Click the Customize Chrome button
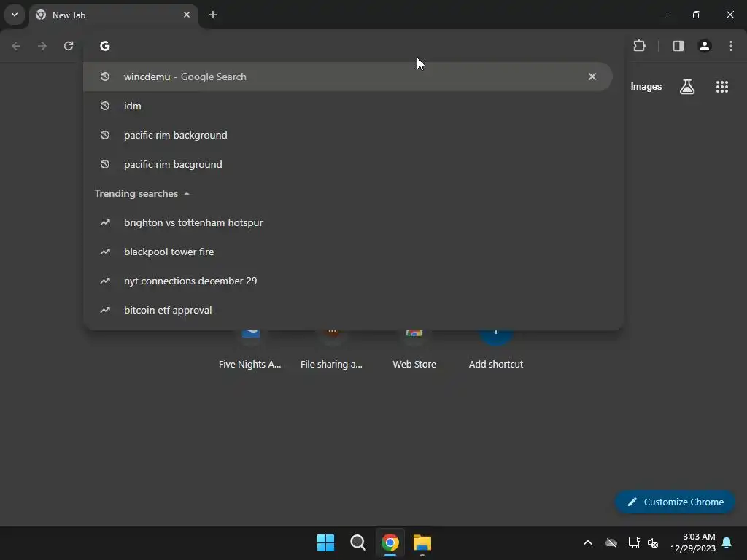 click(x=675, y=502)
